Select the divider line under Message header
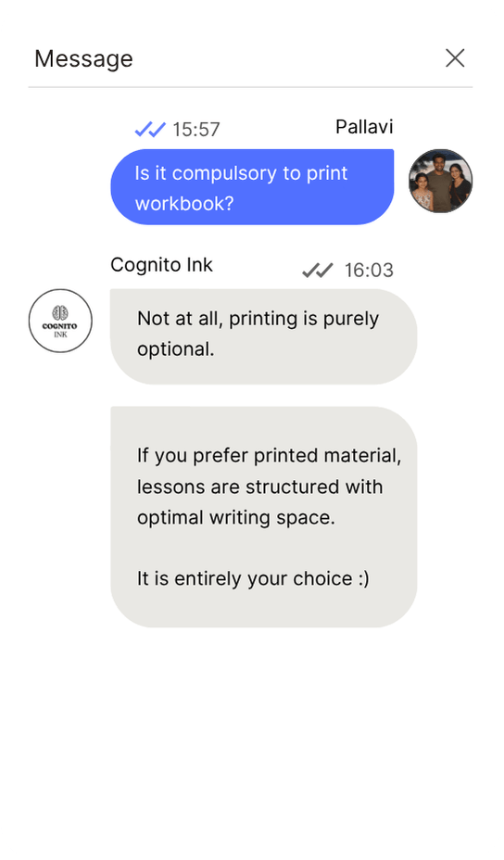Image resolution: width=504 pixels, height=860 pixels. click(251, 87)
